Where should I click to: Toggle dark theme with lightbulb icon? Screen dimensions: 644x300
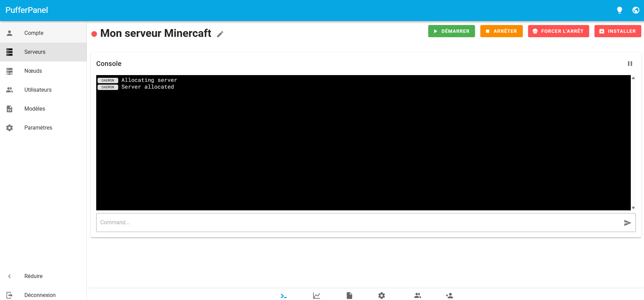pyautogui.click(x=619, y=10)
